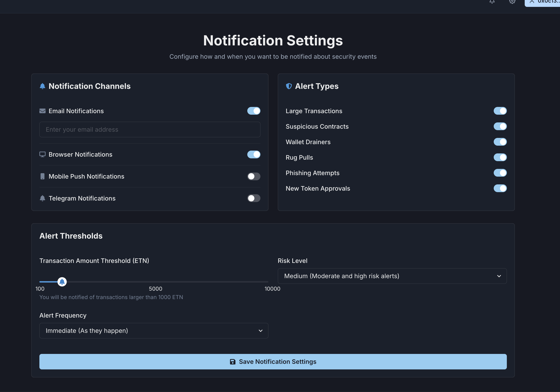Click the shield icon beside Alert Types
The width and height of the screenshot is (560, 392).
(289, 86)
